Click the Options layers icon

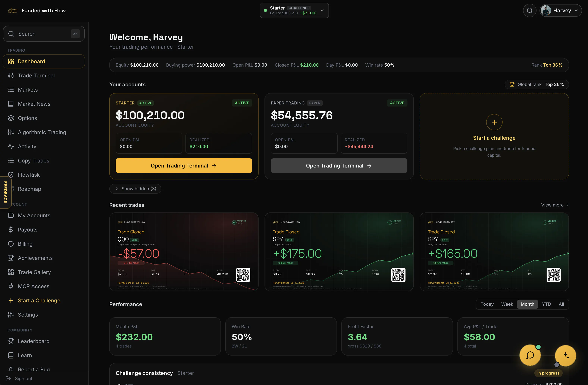coord(11,118)
